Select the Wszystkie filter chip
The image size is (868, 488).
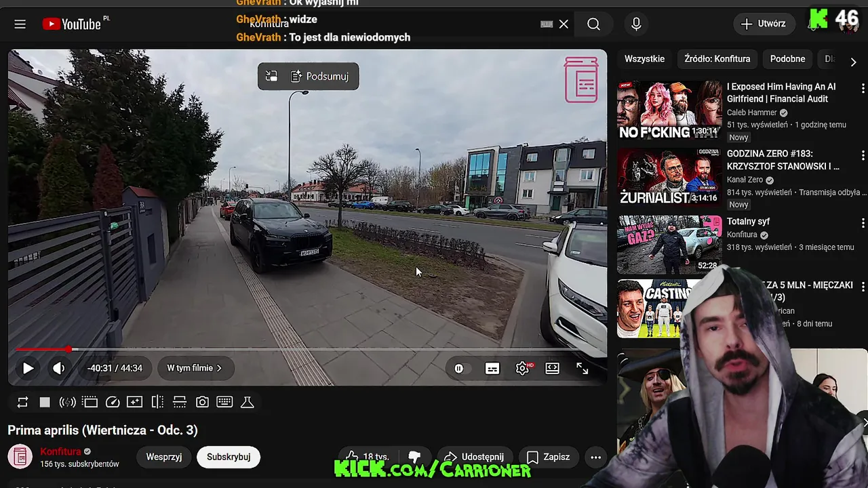point(644,59)
